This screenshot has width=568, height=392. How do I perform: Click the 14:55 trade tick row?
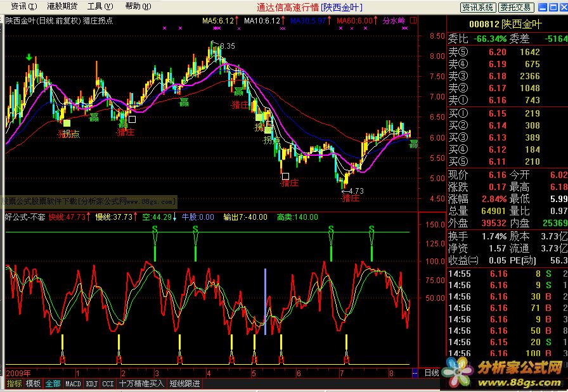[x=508, y=274]
